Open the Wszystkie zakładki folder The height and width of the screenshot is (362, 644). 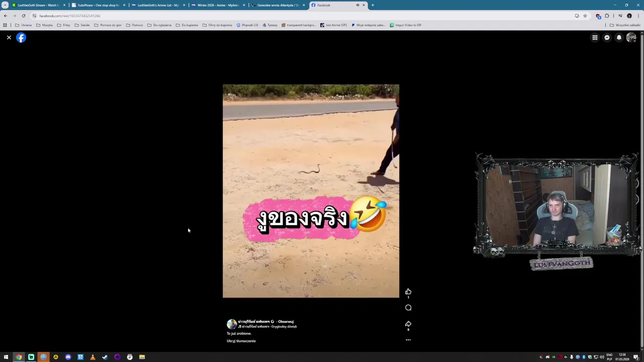(x=625, y=25)
